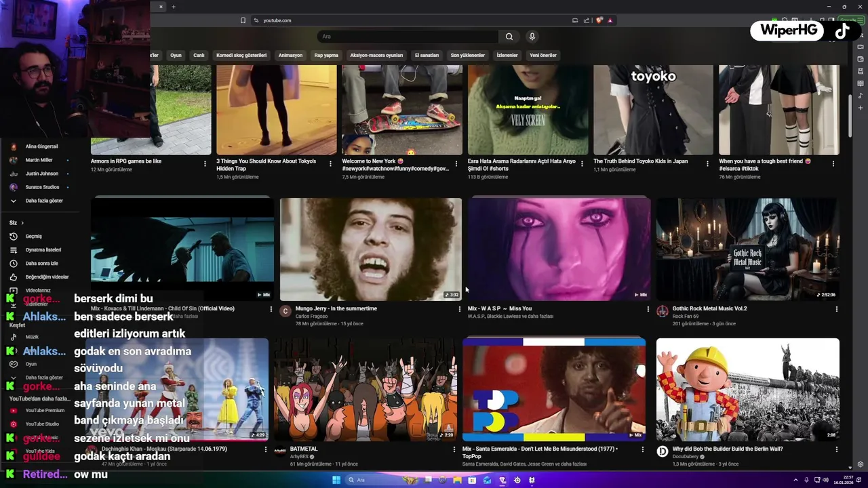Open the YouTube Studio logo icon
868x488 pixels.
point(13,424)
